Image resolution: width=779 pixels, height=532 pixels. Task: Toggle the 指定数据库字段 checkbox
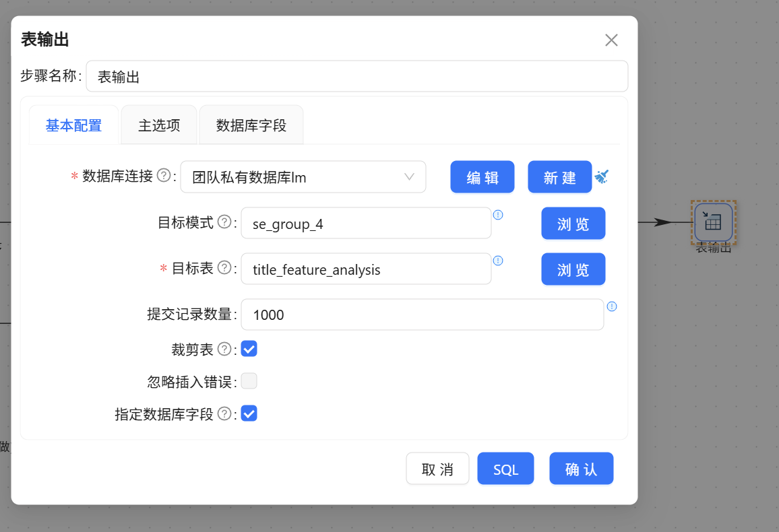(249, 413)
